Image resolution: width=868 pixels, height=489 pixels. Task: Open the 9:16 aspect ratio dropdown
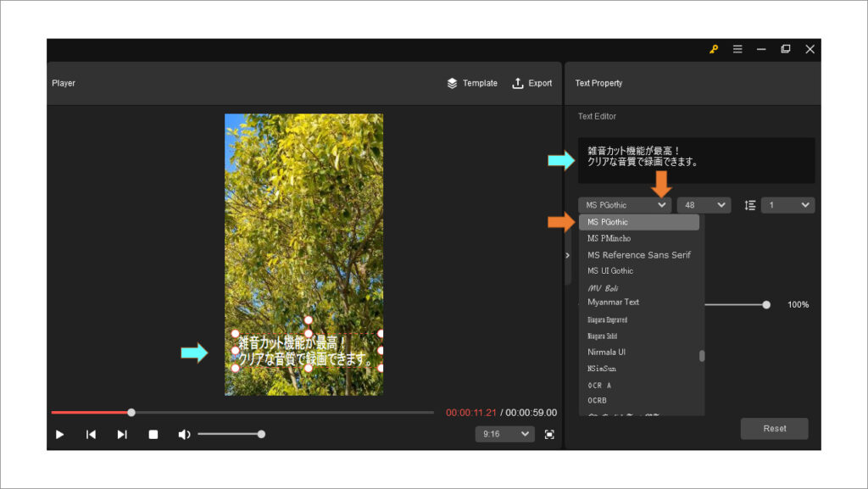(x=504, y=433)
